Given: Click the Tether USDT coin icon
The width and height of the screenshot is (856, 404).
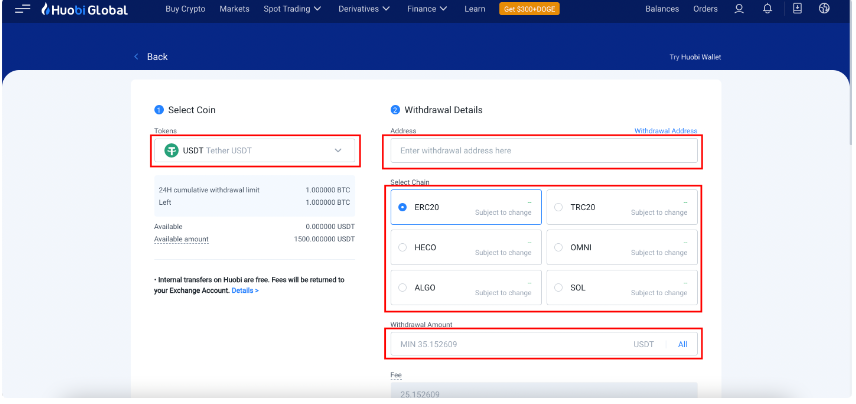Looking at the screenshot, I should click(171, 150).
